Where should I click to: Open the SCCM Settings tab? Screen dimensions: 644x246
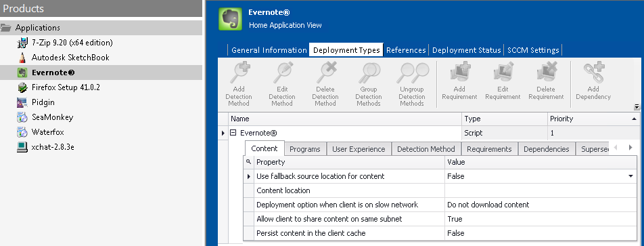pos(533,50)
